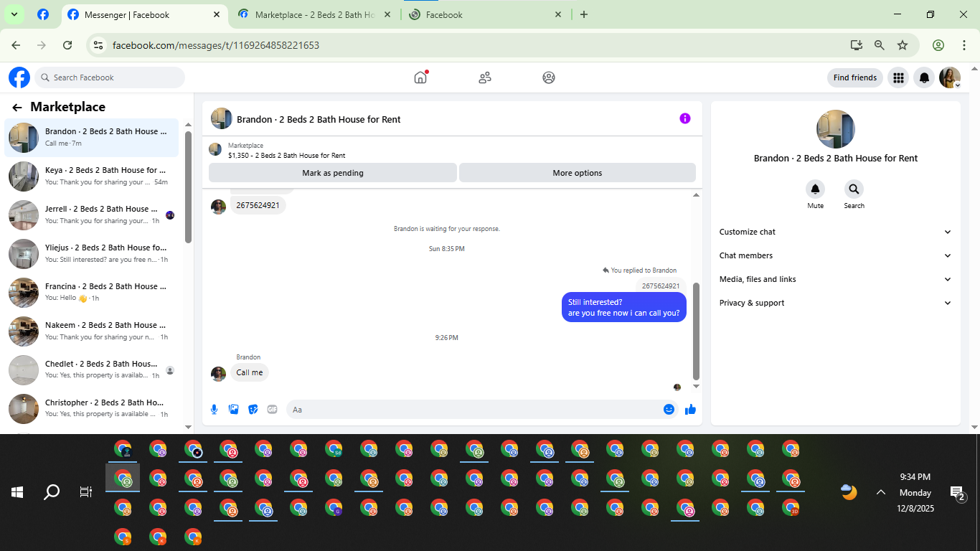980x551 pixels.
Task: Search in conversation with the magnifier icon
Action: [854, 189]
